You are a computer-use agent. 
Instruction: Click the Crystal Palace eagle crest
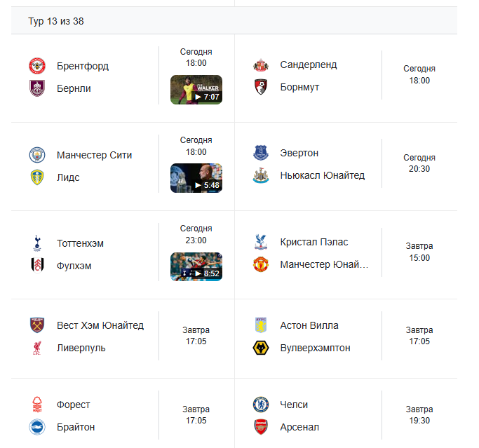261,242
